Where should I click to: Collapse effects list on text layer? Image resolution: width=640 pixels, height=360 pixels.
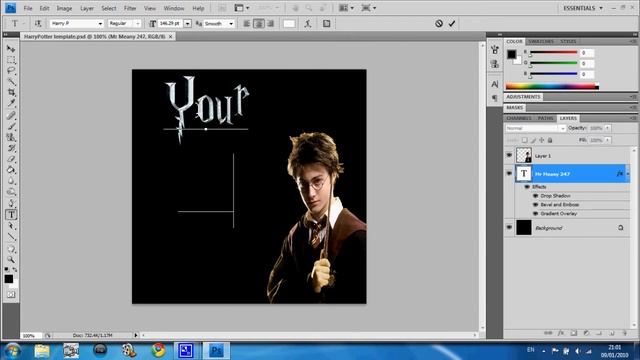[628, 174]
